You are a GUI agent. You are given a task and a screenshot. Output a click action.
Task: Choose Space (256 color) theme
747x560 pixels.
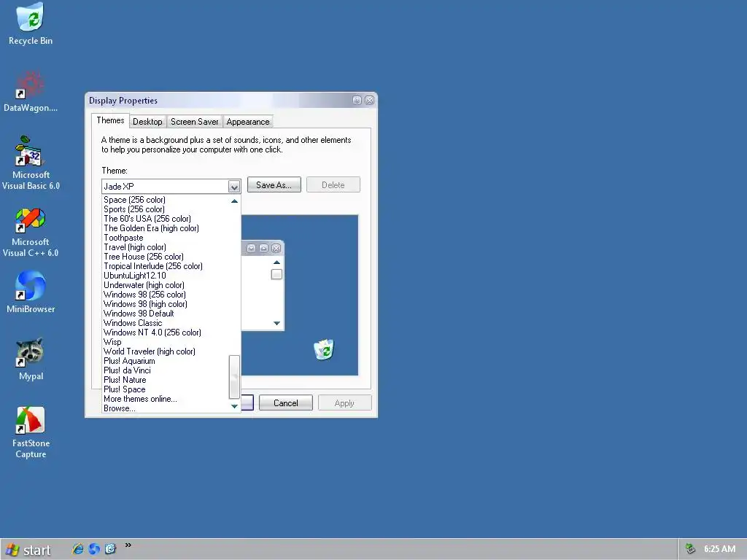(x=166, y=200)
